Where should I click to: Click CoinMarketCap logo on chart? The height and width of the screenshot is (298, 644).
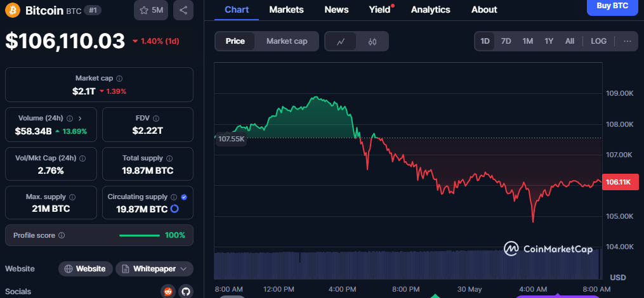tap(548, 249)
